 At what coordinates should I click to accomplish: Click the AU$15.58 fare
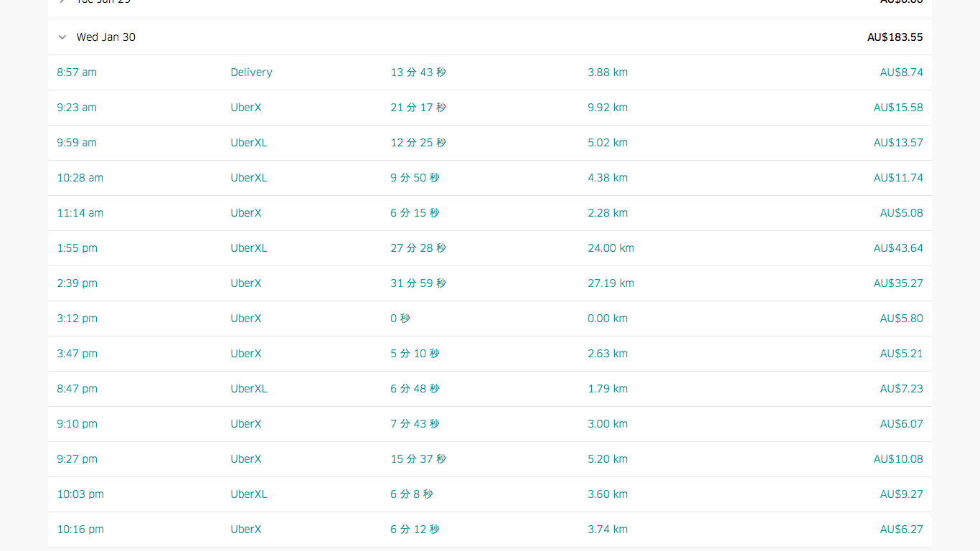coord(898,108)
